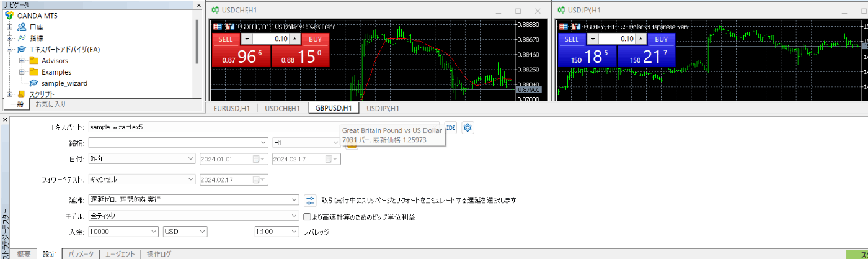This screenshot has height=259, width=868.
Task: Open the forward test date calendar picker
Action: coord(259,179)
